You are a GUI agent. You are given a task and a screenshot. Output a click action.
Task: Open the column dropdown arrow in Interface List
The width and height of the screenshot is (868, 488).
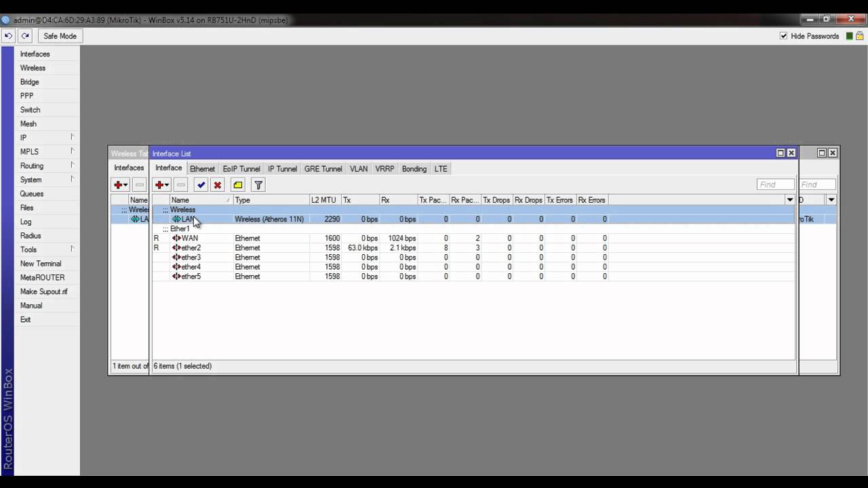tap(790, 200)
